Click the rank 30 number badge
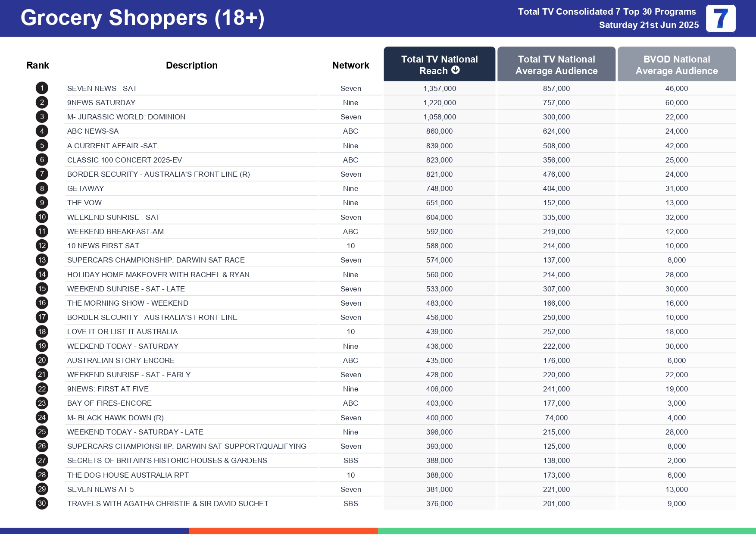The image size is (756, 535). (42, 504)
